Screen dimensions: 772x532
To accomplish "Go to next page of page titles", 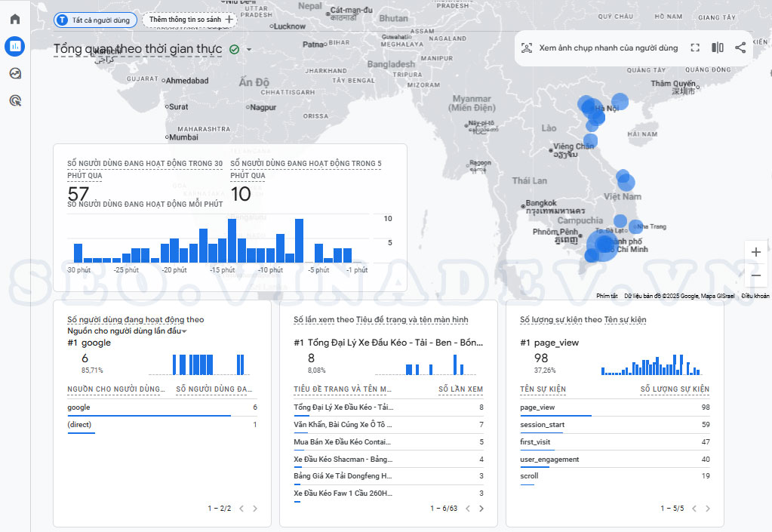I will pos(481,509).
